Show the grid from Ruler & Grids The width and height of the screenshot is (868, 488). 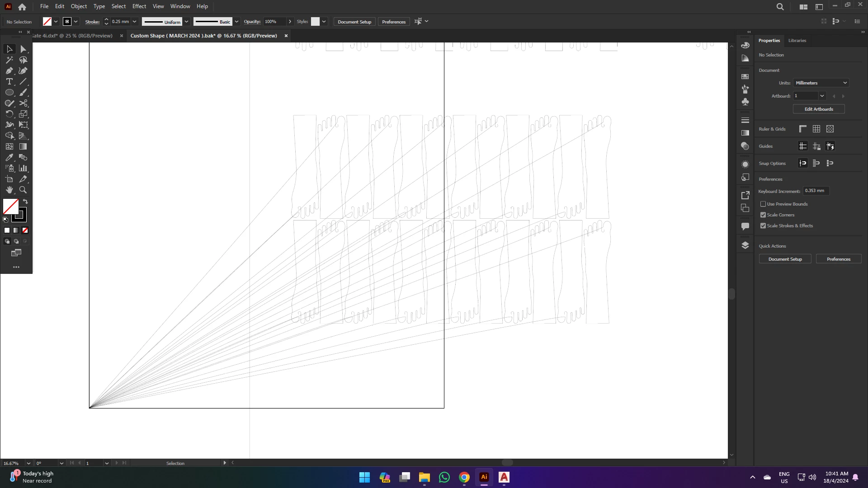tap(816, 129)
